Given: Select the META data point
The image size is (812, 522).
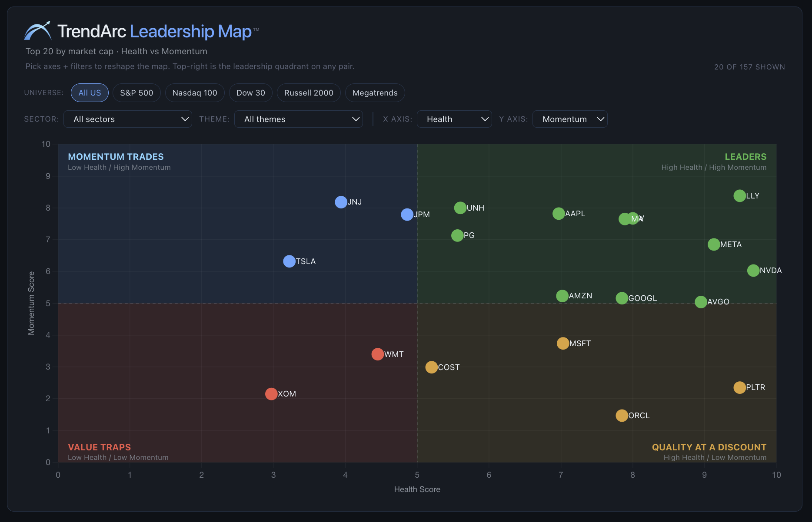Looking at the screenshot, I should 714,244.
